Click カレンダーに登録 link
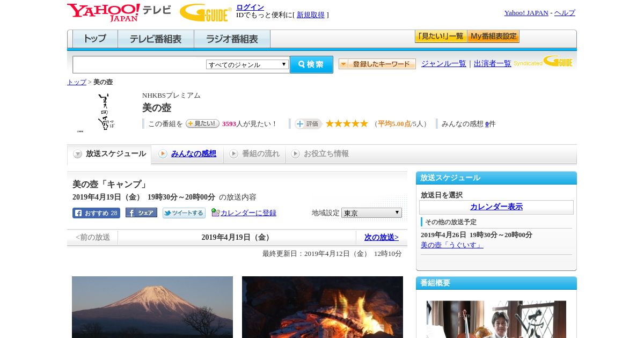The image size is (644, 338). click(248, 213)
